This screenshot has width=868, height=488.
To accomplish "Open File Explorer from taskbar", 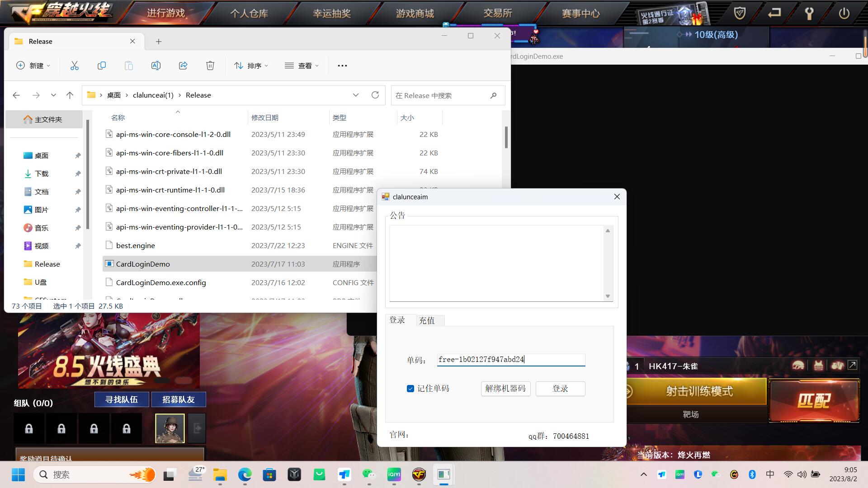I will 220,474.
